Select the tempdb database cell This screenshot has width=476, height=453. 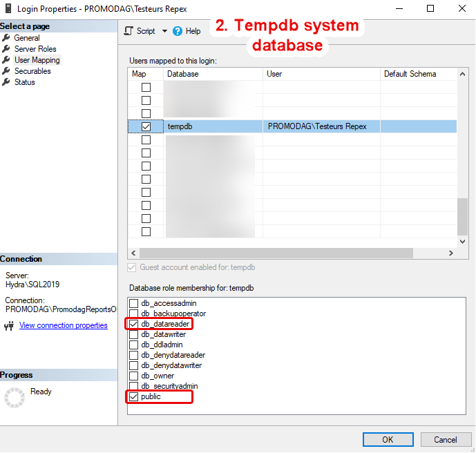tap(213, 126)
